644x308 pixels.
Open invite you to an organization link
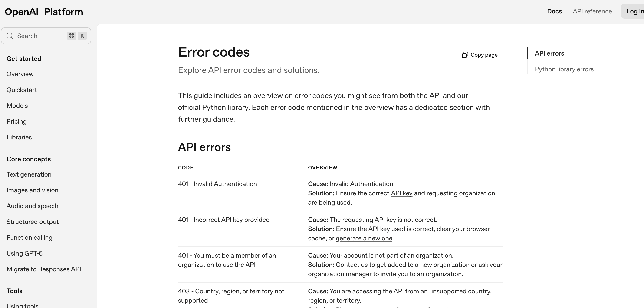point(421,274)
